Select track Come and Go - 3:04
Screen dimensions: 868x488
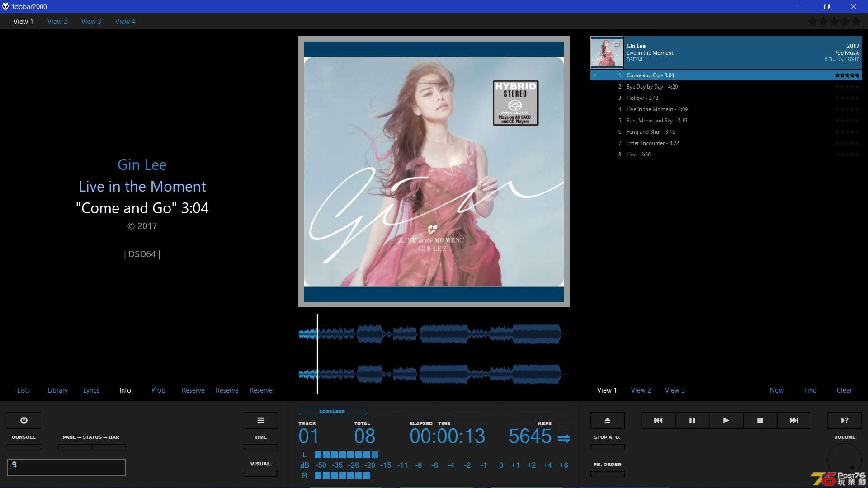726,75
